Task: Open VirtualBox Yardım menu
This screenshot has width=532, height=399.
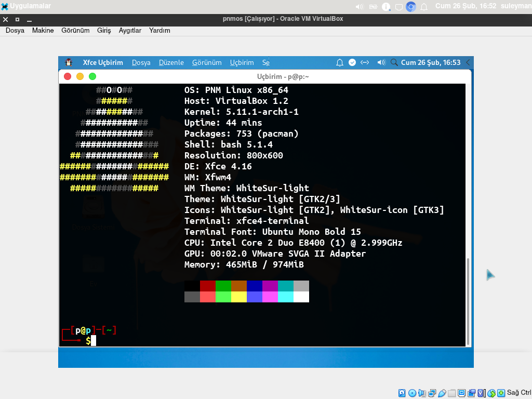Action: click(x=159, y=31)
